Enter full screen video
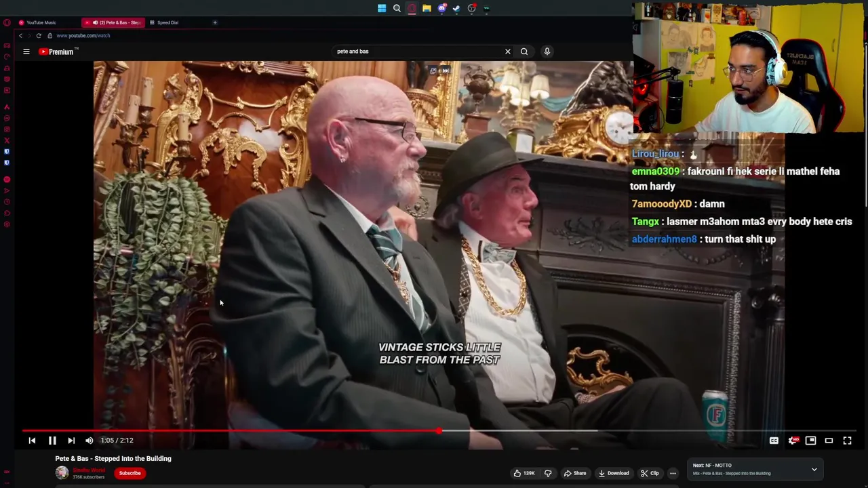The width and height of the screenshot is (868, 488). [847, 441]
